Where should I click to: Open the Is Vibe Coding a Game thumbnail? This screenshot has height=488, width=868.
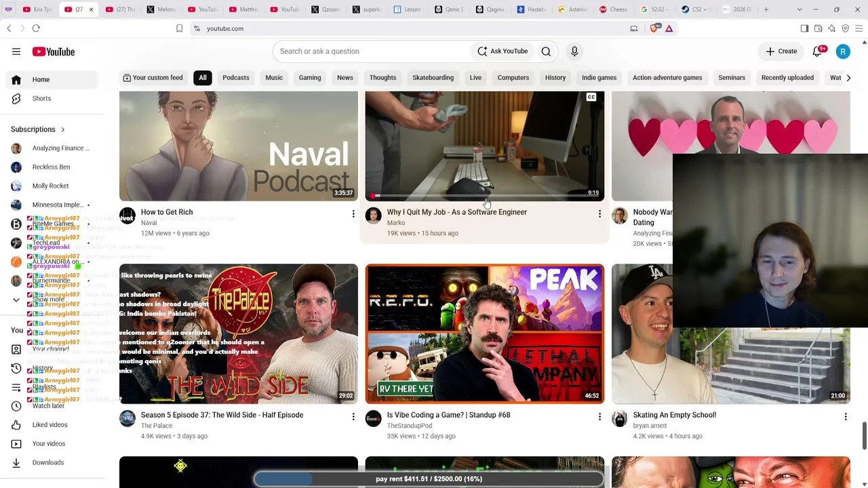pyautogui.click(x=485, y=333)
